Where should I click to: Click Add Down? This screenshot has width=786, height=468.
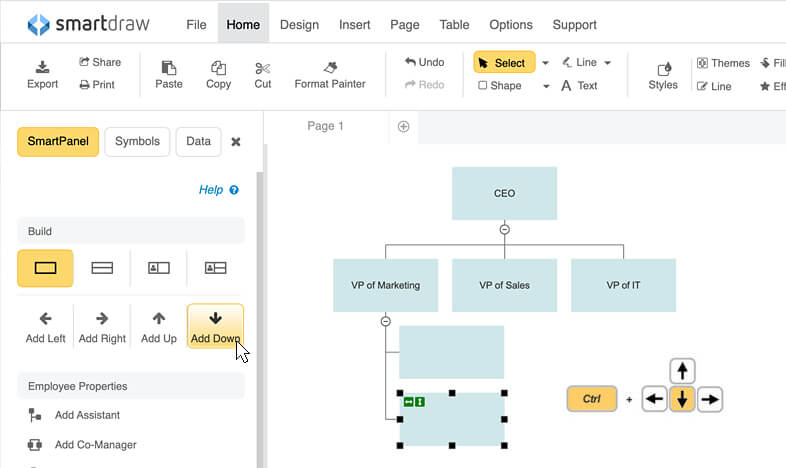(x=216, y=327)
